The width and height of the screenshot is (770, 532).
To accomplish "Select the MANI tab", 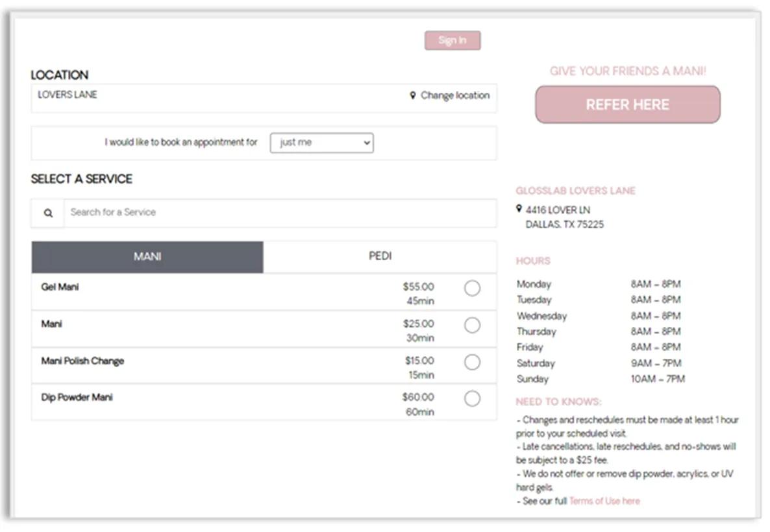I will [147, 257].
